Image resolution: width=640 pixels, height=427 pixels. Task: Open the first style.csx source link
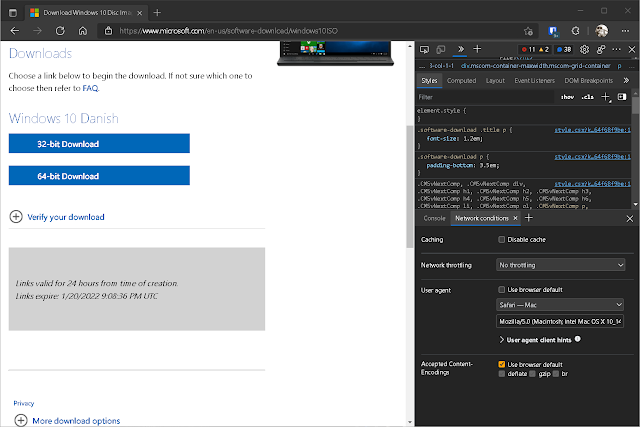592,130
